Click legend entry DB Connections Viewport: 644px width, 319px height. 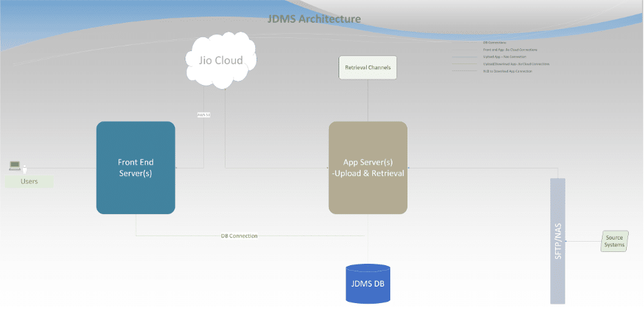coord(494,42)
